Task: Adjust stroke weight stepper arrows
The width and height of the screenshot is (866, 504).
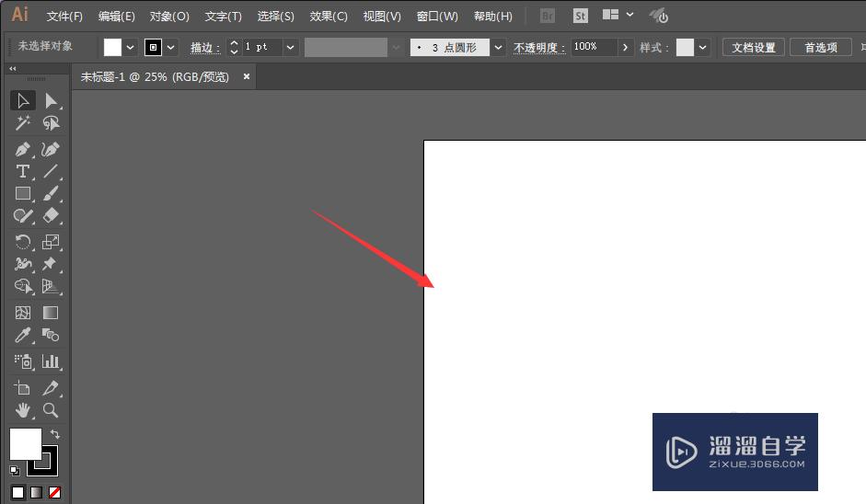Action: click(x=234, y=48)
